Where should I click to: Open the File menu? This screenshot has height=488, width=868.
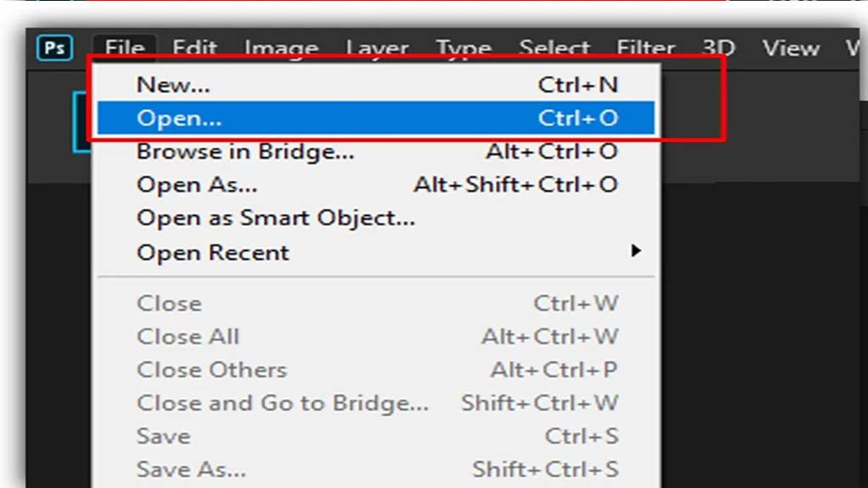(x=125, y=48)
